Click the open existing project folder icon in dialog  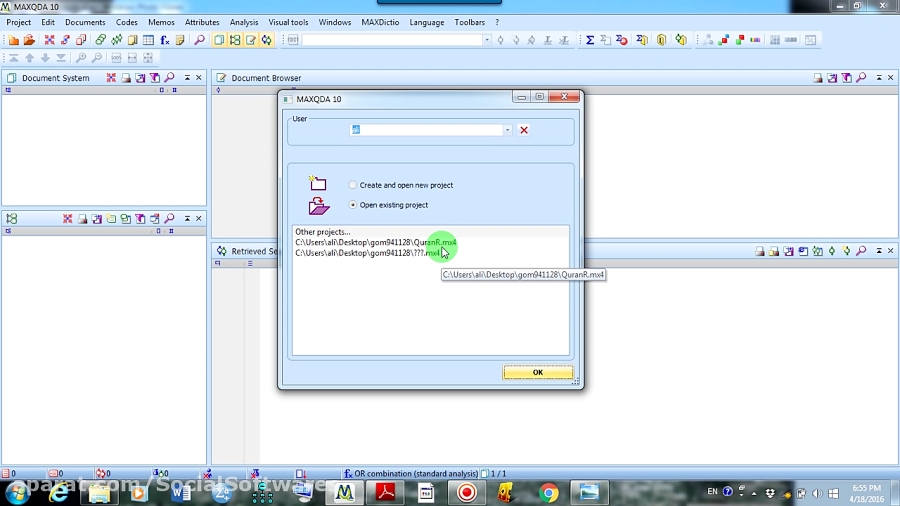click(319, 206)
